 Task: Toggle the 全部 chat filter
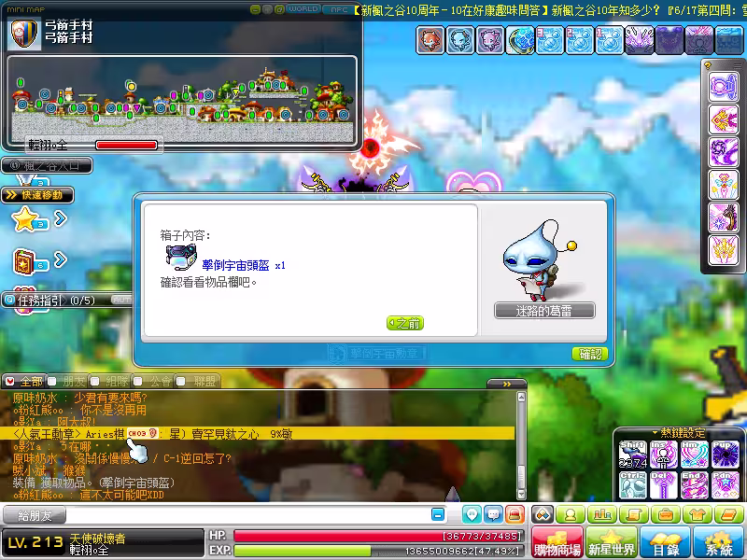(x=23, y=381)
